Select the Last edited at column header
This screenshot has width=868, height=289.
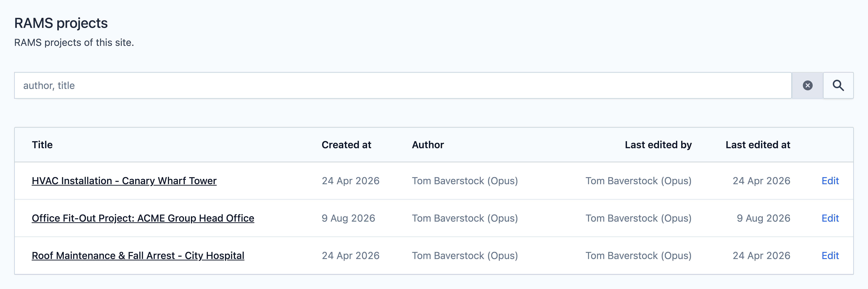(758, 145)
